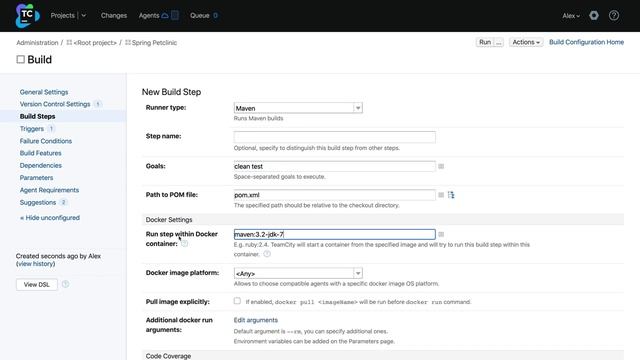Click help icon beside View DSL

click(65, 284)
